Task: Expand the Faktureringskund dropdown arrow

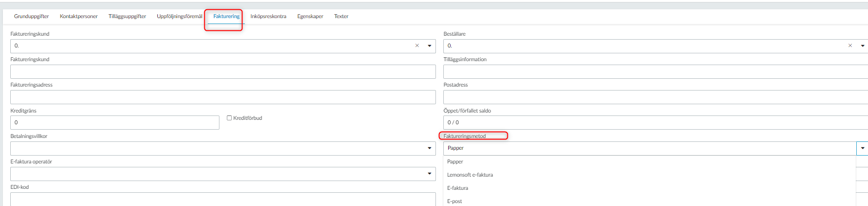Action: tap(430, 46)
